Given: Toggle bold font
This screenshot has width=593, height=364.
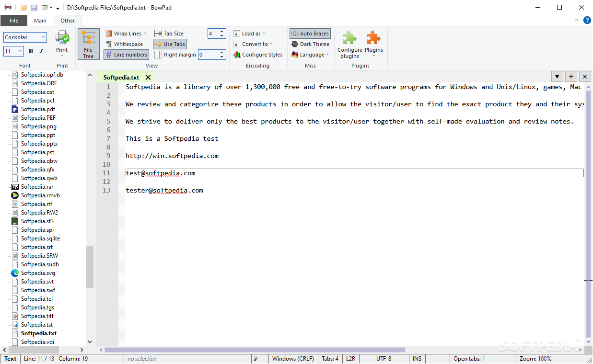Looking at the screenshot, I should click(x=31, y=51).
